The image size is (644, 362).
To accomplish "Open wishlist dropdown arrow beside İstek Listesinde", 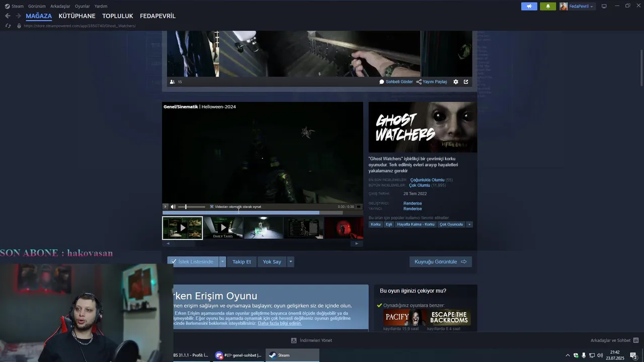I will (x=222, y=261).
